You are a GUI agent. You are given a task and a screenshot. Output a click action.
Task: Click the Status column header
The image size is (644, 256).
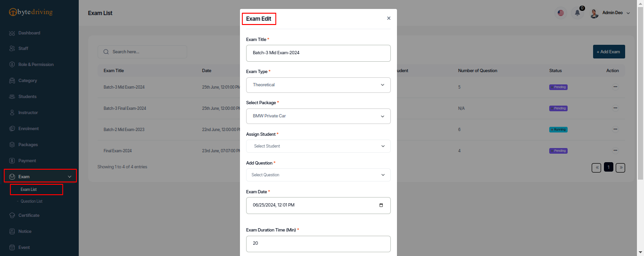tap(555, 71)
